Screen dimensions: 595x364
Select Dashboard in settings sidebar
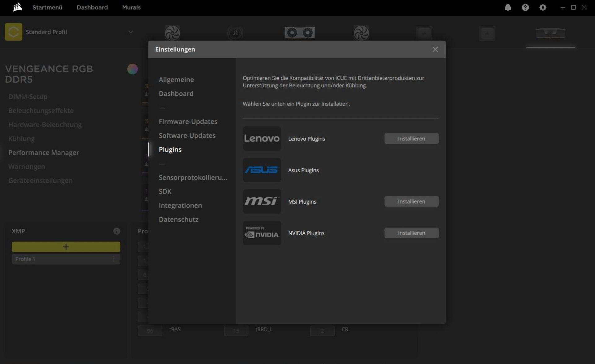(x=176, y=93)
